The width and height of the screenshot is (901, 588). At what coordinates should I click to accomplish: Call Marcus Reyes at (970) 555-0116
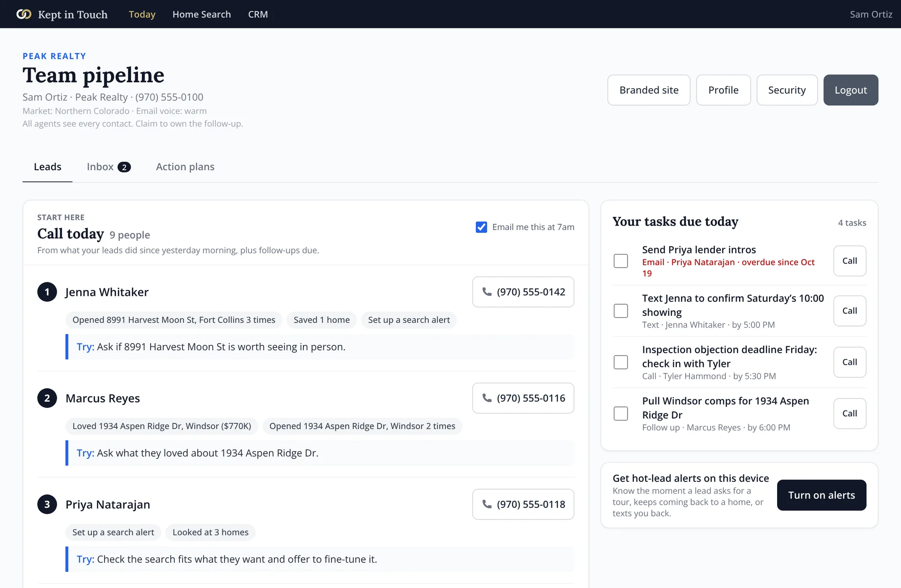click(x=523, y=398)
